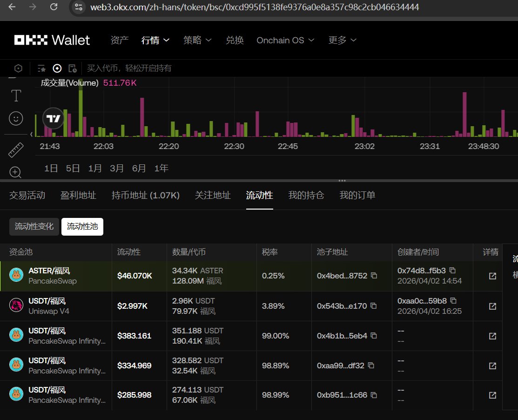Set chart range to 3月

(117, 169)
